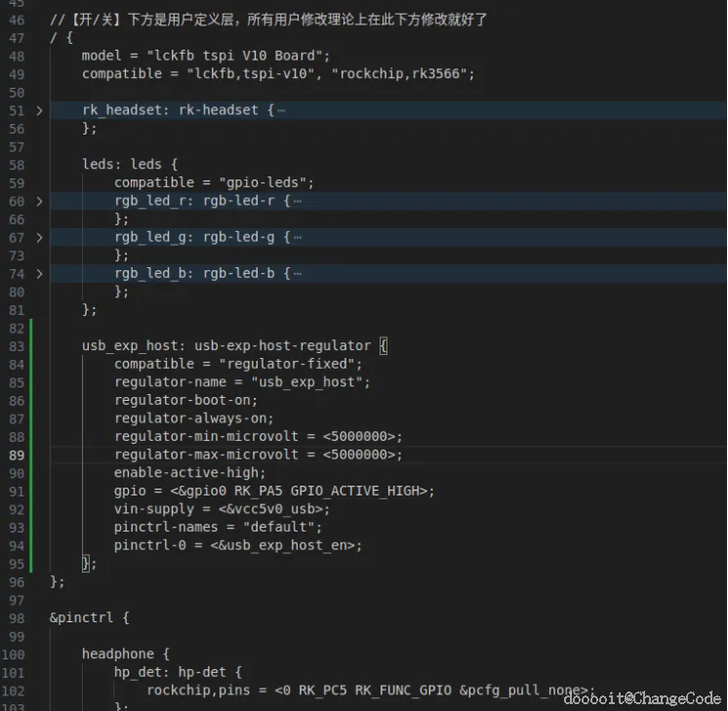Screen dimensions: 728x711
Task: Click pinctrl-names = "default" line
Action: pyautogui.click(x=218, y=528)
